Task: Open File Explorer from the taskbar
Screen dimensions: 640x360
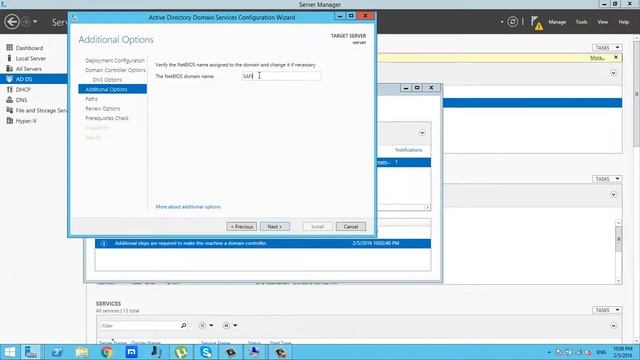Action: coord(82,352)
